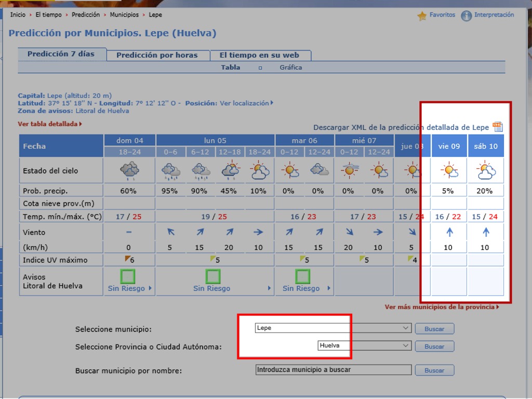Select the Tabla view option

pyautogui.click(x=231, y=68)
